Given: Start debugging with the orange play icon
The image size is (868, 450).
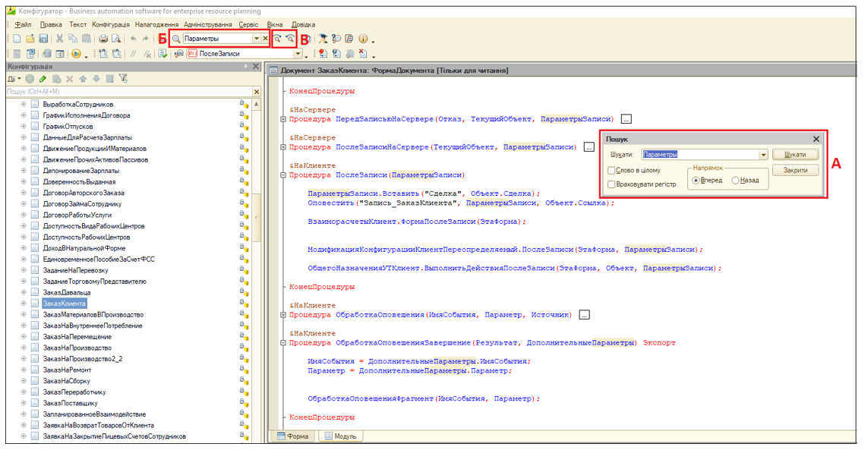Looking at the screenshot, I should [x=76, y=54].
